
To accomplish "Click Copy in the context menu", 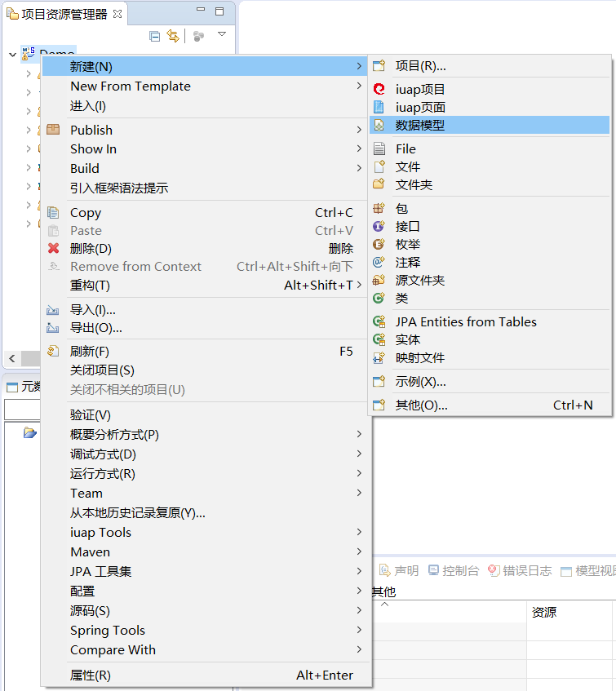I will point(86,212).
